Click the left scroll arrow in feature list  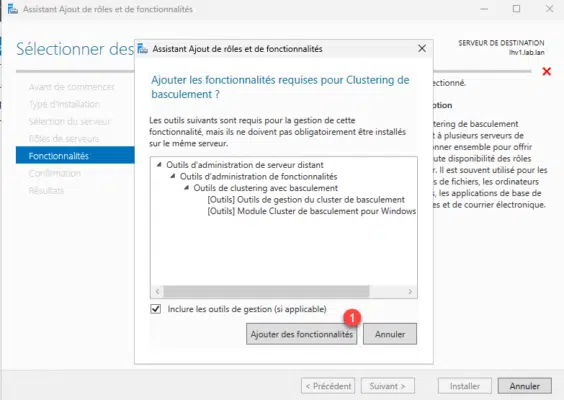158,291
